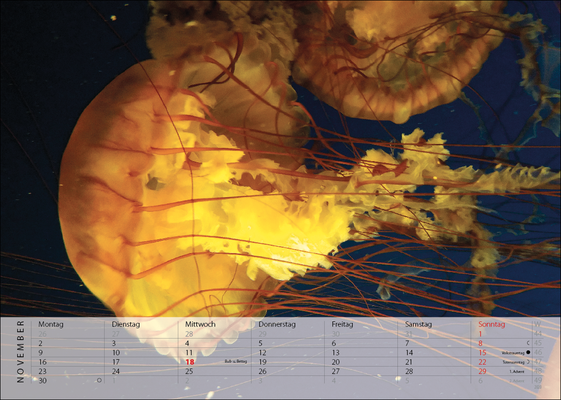The height and width of the screenshot is (400, 561).
Task: Click week number 49
Action: (x=538, y=380)
